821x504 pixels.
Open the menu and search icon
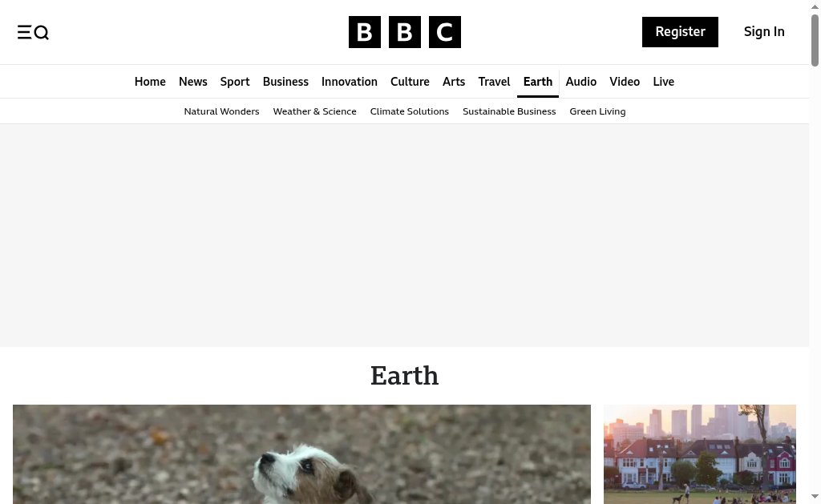pos(33,32)
